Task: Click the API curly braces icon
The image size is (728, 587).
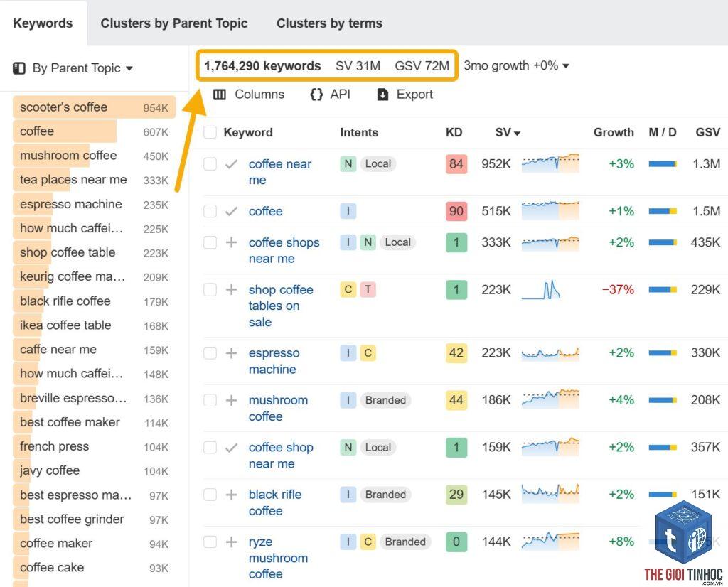Action: click(x=316, y=95)
